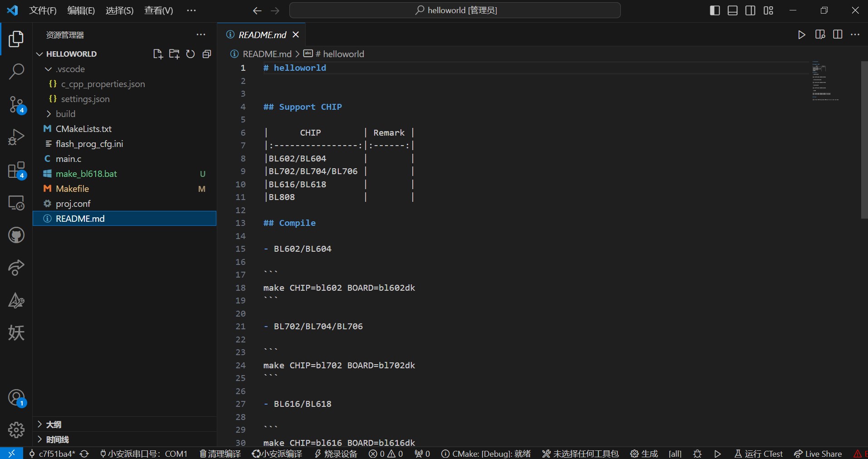Open Live Share view in activity bar

(x=16, y=268)
